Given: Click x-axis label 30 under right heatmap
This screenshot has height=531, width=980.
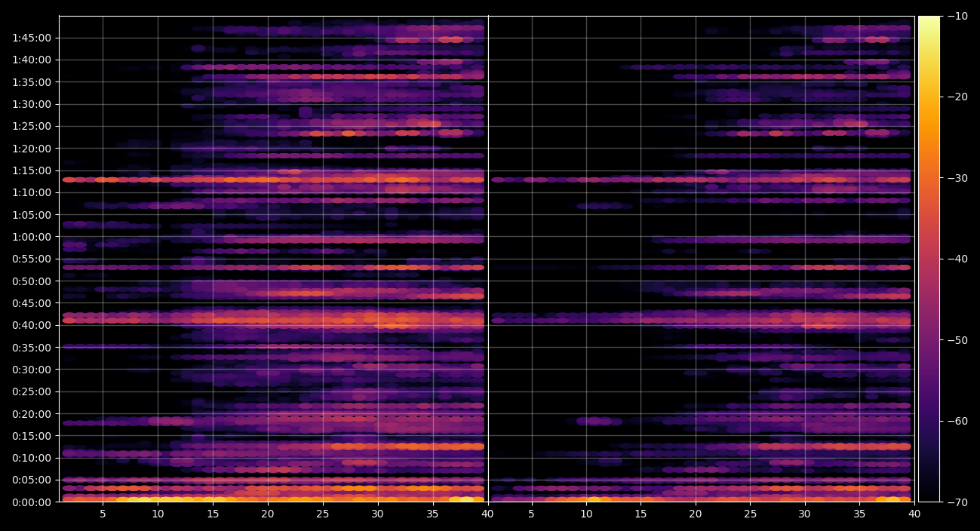Looking at the screenshot, I should (805, 514).
